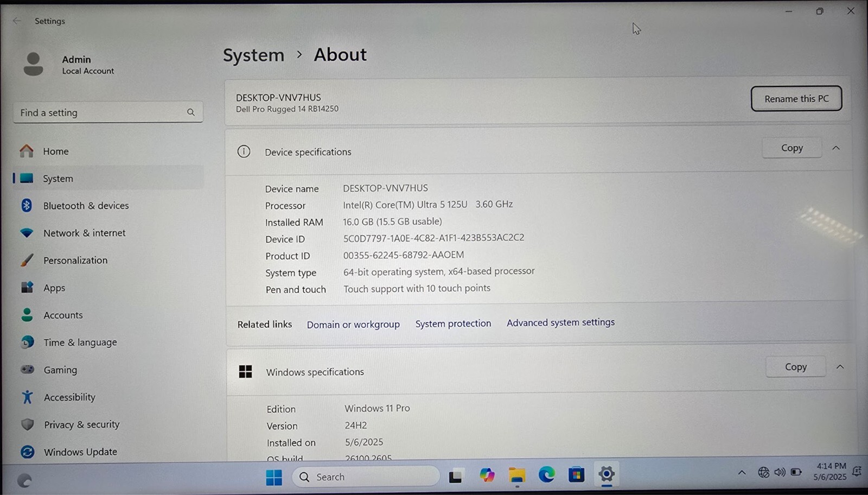The image size is (868, 495).
Task: Select the Processor value Intel Core Ultra 5 125U
Action: coord(405,205)
